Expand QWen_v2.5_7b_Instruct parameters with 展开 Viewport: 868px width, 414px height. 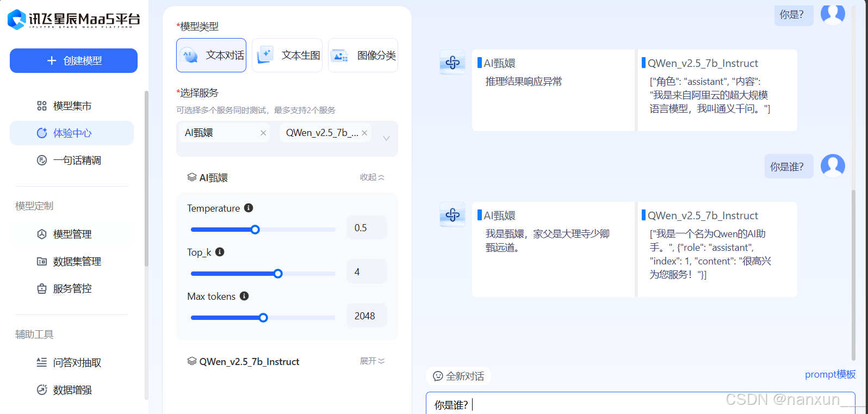[372, 361]
